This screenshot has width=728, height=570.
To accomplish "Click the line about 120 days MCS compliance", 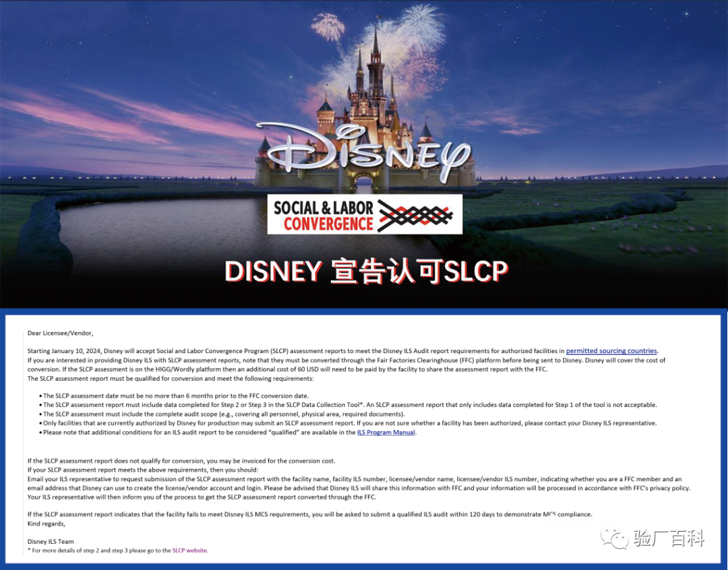I will click(309, 514).
